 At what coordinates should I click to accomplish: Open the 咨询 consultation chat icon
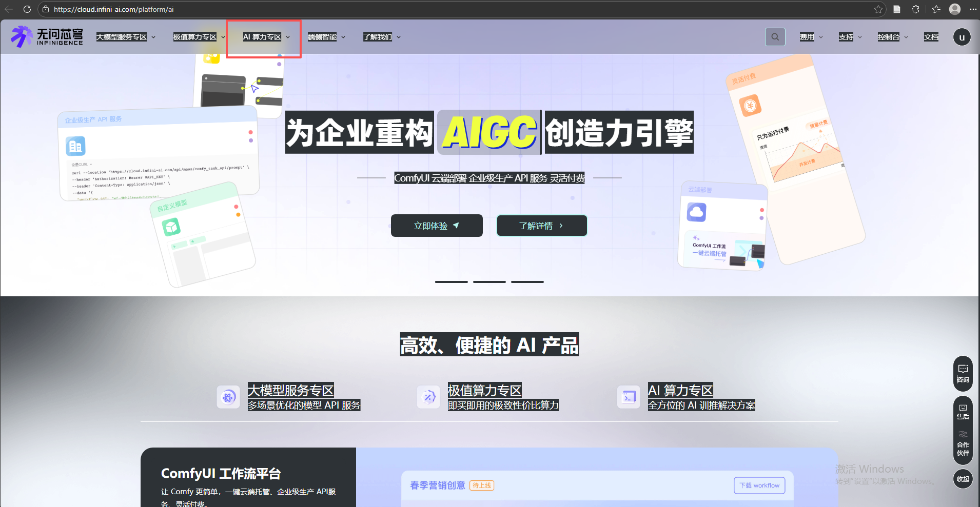coord(963,373)
